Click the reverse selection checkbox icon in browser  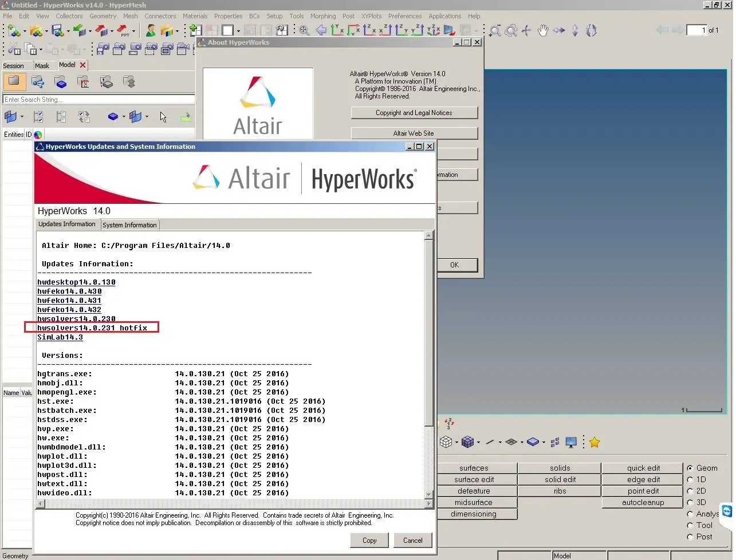coord(84,117)
